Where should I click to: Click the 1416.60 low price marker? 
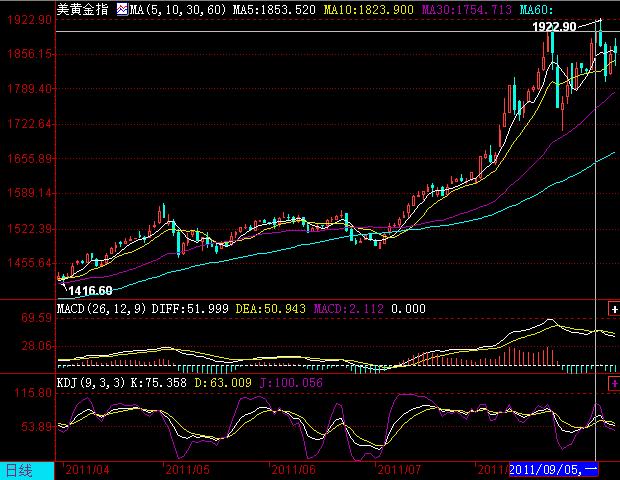pos(91,291)
